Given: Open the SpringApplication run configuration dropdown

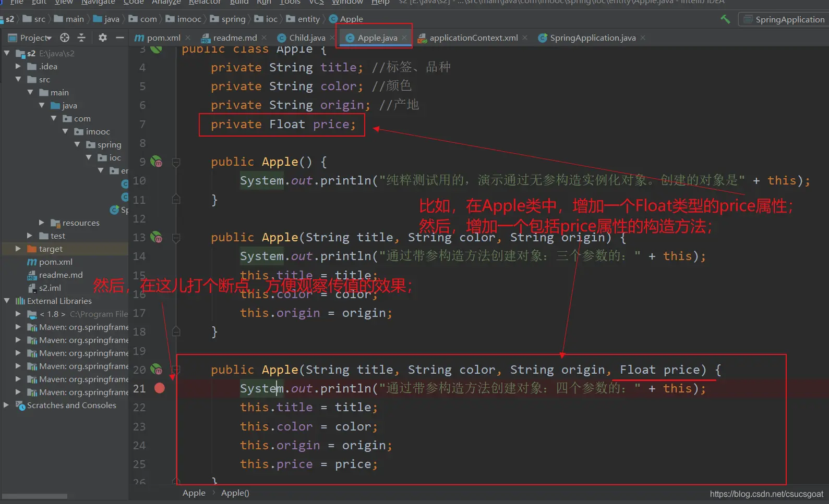Looking at the screenshot, I should pyautogui.click(x=783, y=19).
